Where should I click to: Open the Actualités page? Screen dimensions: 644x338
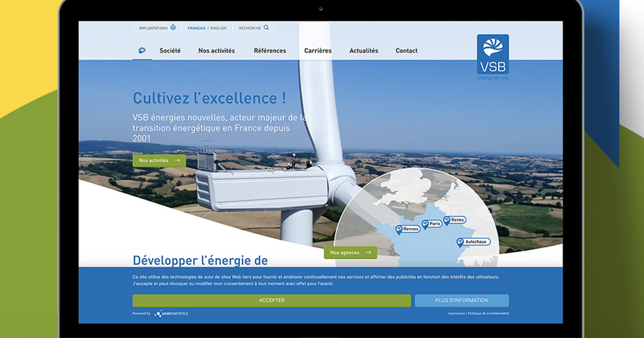[x=364, y=50]
